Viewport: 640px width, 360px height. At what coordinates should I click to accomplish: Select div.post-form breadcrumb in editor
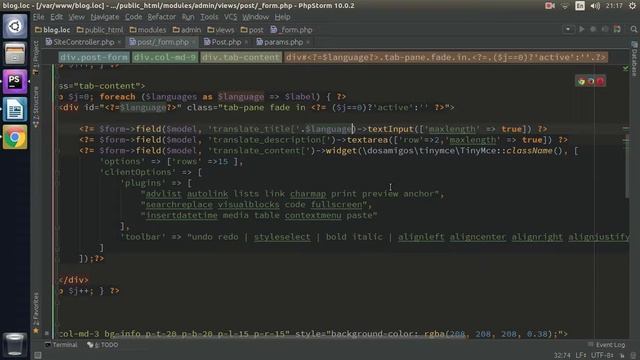click(x=93, y=57)
